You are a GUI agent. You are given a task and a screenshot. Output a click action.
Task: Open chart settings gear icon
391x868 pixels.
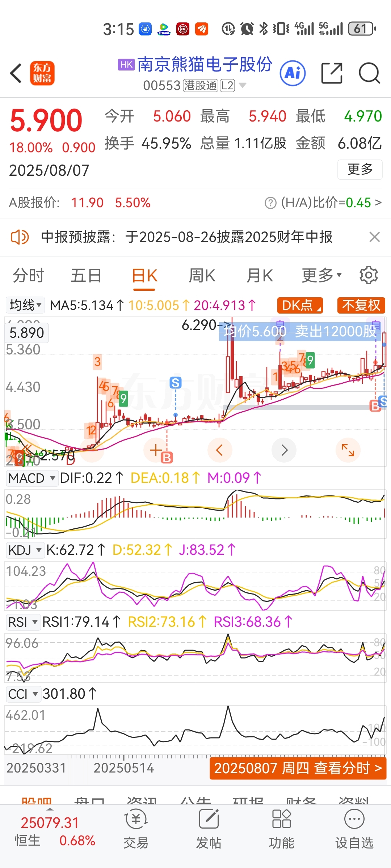click(369, 275)
